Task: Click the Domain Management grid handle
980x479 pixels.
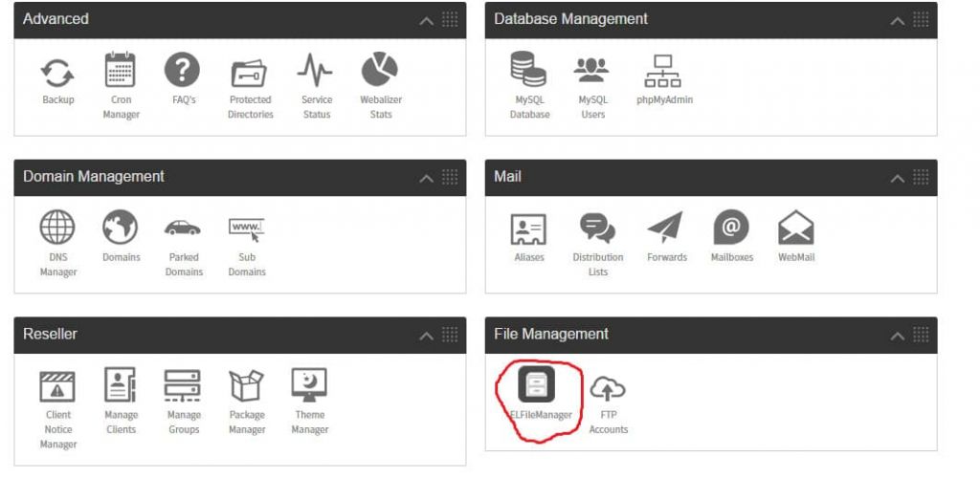Action: tap(450, 177)
